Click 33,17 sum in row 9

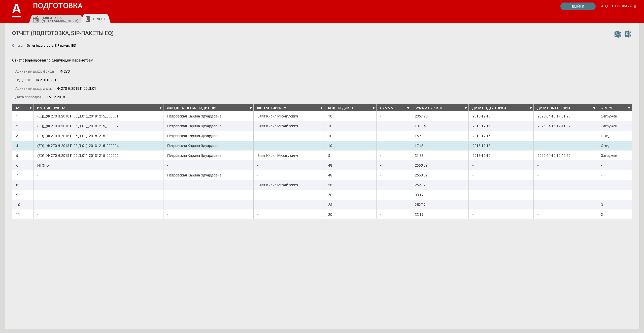(419, 195)
